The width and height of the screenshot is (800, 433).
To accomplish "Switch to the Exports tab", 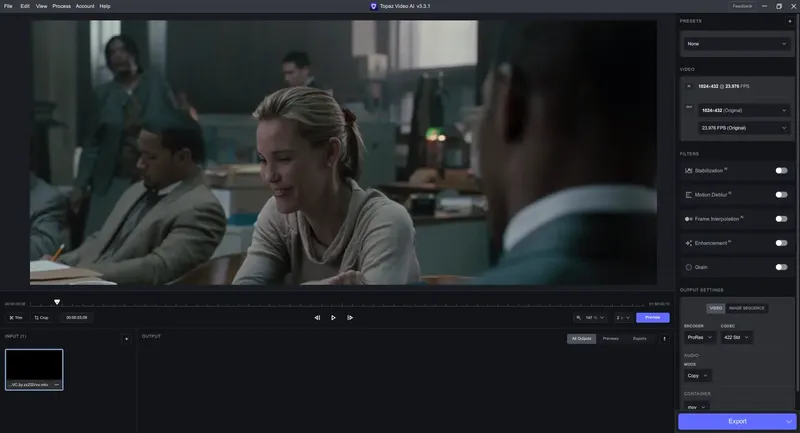I will pyautogui.click(x=639, y=339).
